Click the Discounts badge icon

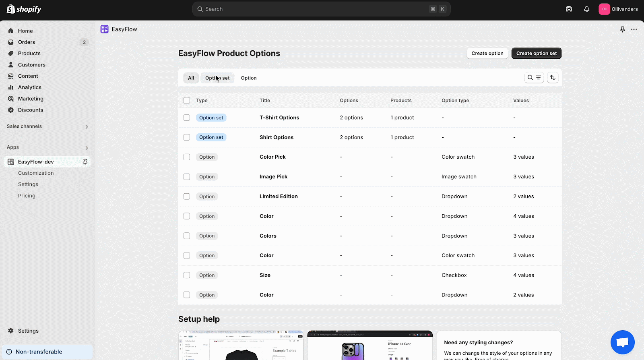[11, 110]
